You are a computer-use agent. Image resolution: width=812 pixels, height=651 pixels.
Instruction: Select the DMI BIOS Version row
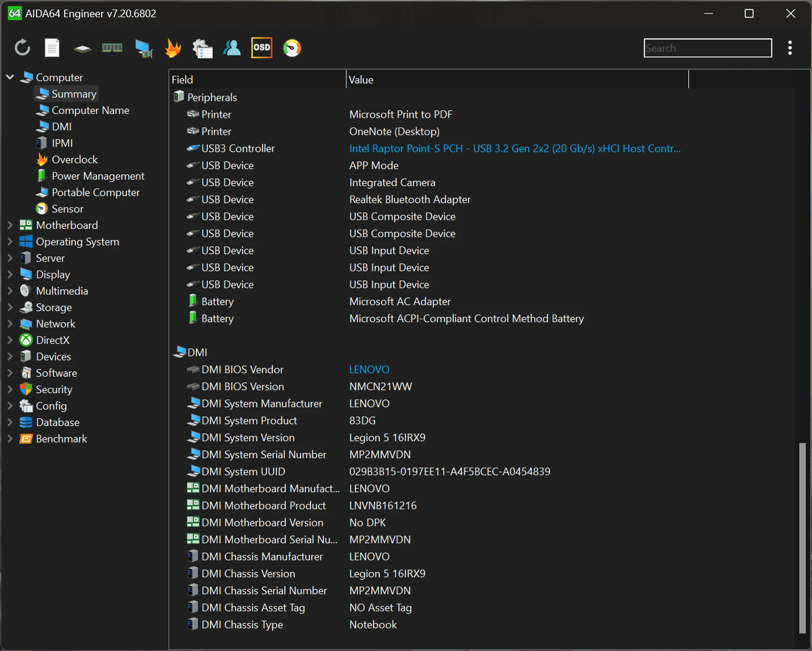(481, 386)
